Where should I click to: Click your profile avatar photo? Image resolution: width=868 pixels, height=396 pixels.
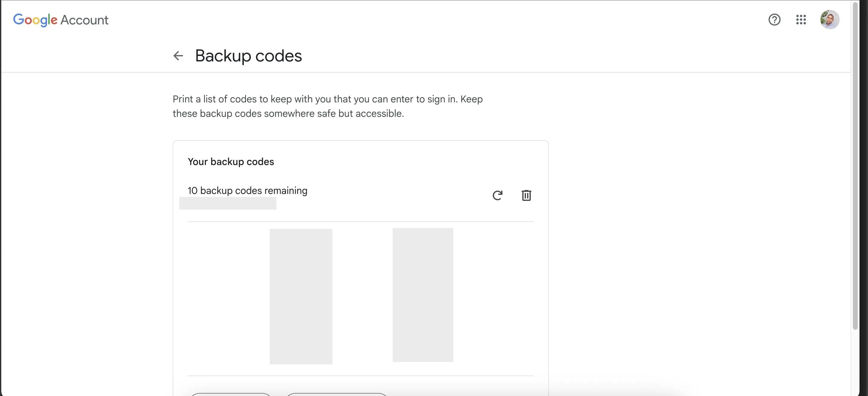[830, 19]
